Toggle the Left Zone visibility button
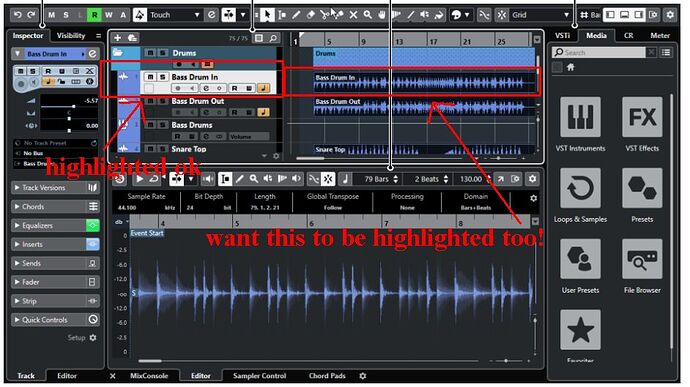Viewport: 690px width, 387px height. click(610, 15)
